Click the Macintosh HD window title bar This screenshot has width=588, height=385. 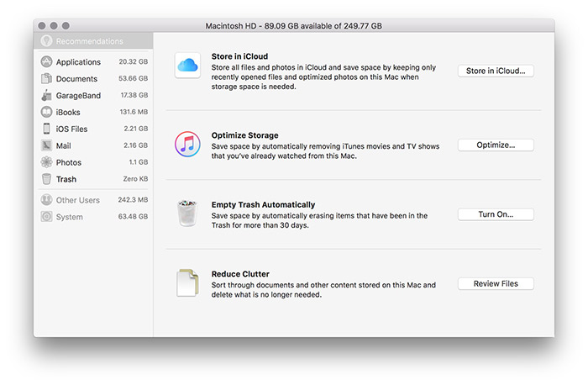[294, 26]
